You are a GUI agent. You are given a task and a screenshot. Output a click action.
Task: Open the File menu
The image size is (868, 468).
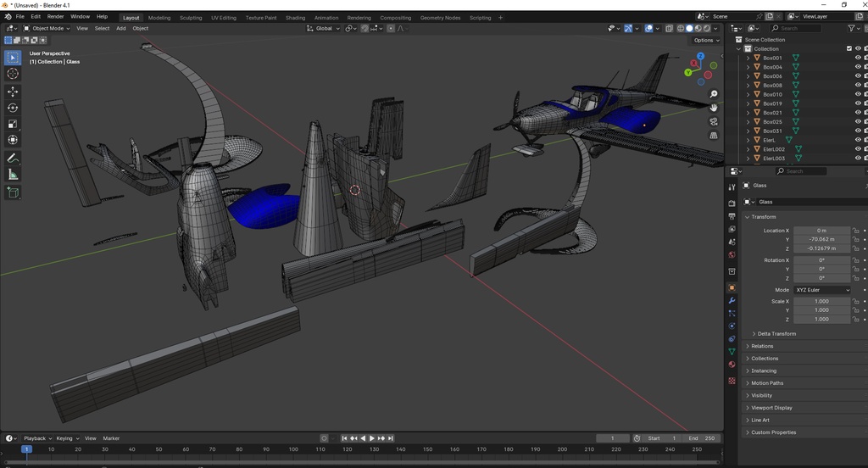coord(20,17)
